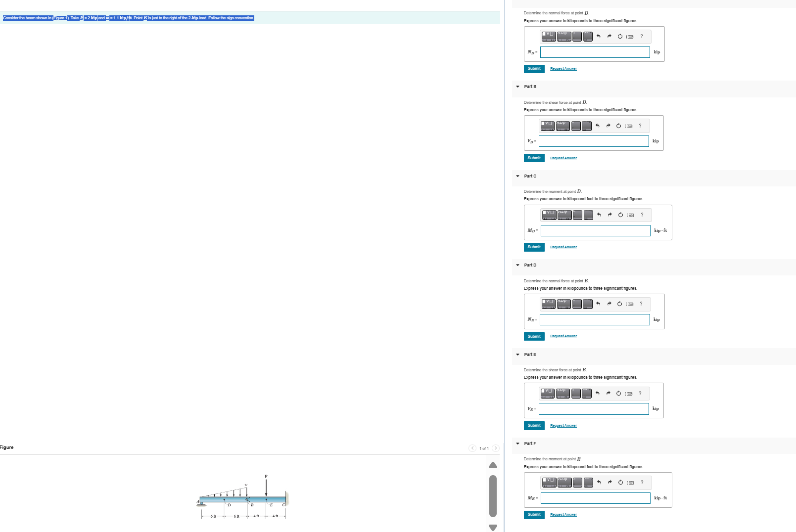Click the figure panel scroll-down arrow
The width and height of the screenshot is (796, 532).
click(x=493, y=528)
